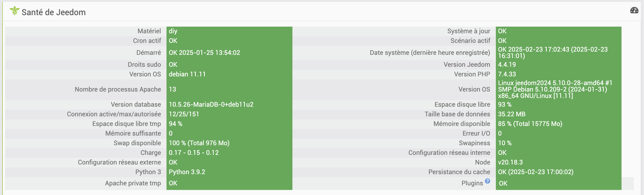This screenshot has height=195, width=644.
Task: Click the Swap disponible 100 % value
Action: (x=199, y=143)
